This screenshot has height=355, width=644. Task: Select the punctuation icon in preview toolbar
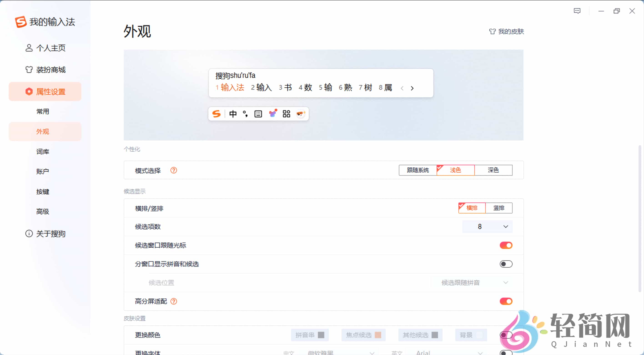click(x=245, y=114)
